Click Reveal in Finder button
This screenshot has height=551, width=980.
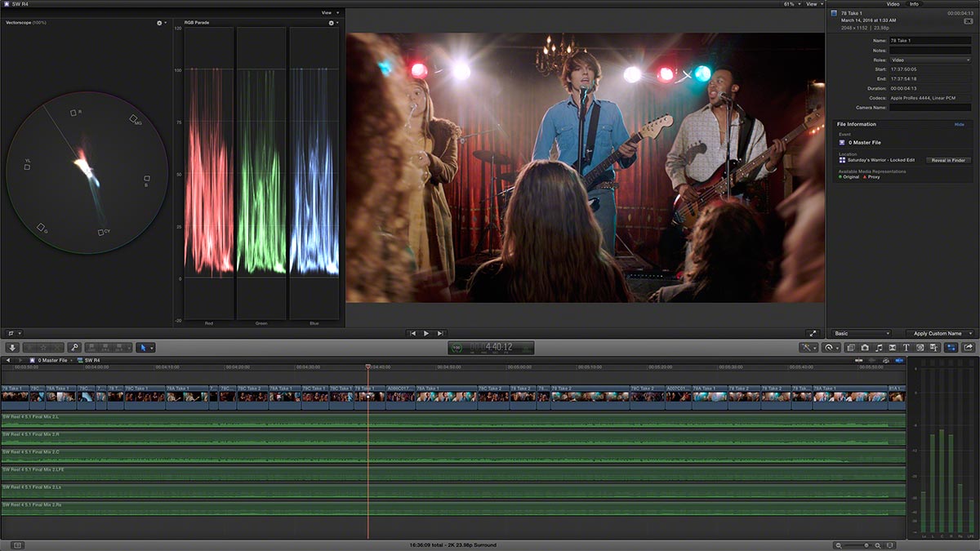[x=948, y=161]
